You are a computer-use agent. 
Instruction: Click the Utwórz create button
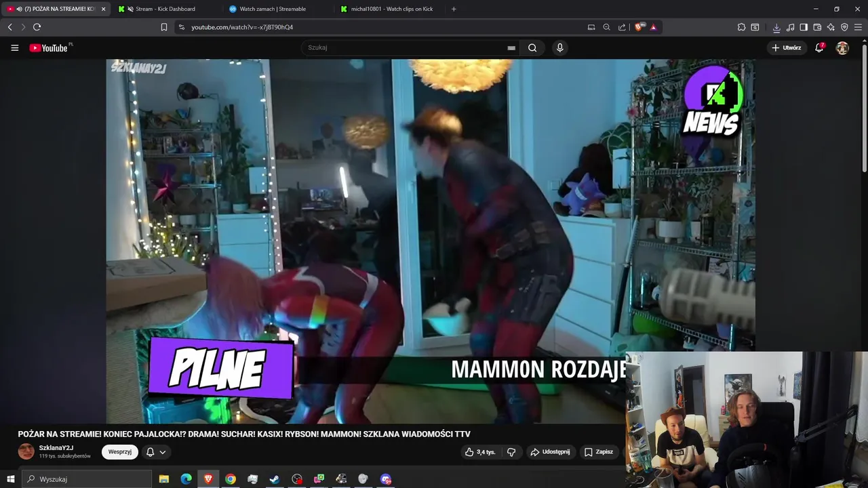786,47
